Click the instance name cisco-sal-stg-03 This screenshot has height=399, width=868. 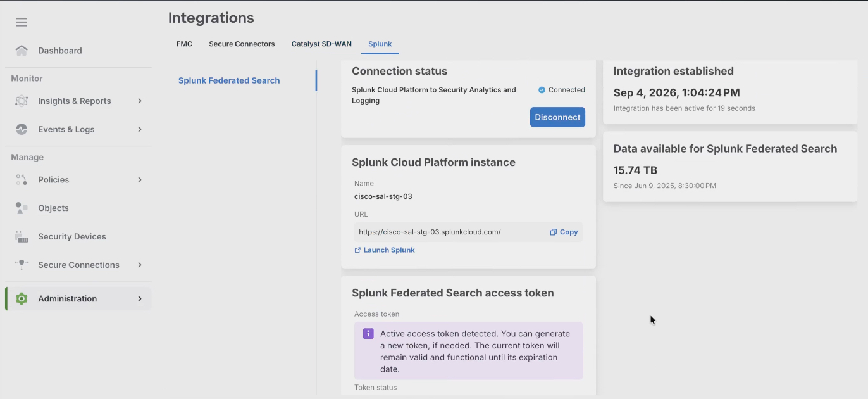click(x=383, y=196)
